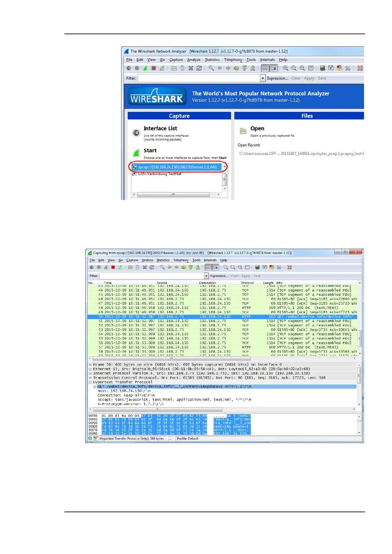Open recent file loytec_pcap.1.pcapng

point(301,154)
